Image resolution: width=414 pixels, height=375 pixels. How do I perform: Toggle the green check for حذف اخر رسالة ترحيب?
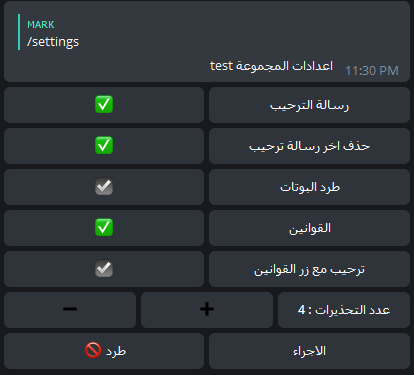104,146
